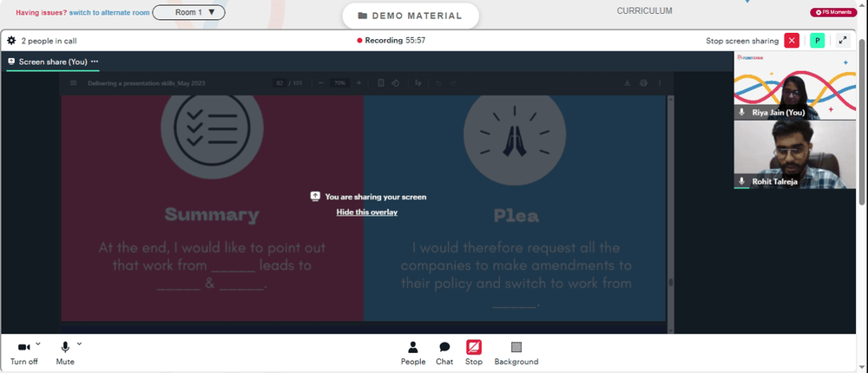Click the 70% zoom level field
This screenshot has width=868, height=373.
click(x=339, y=83)
